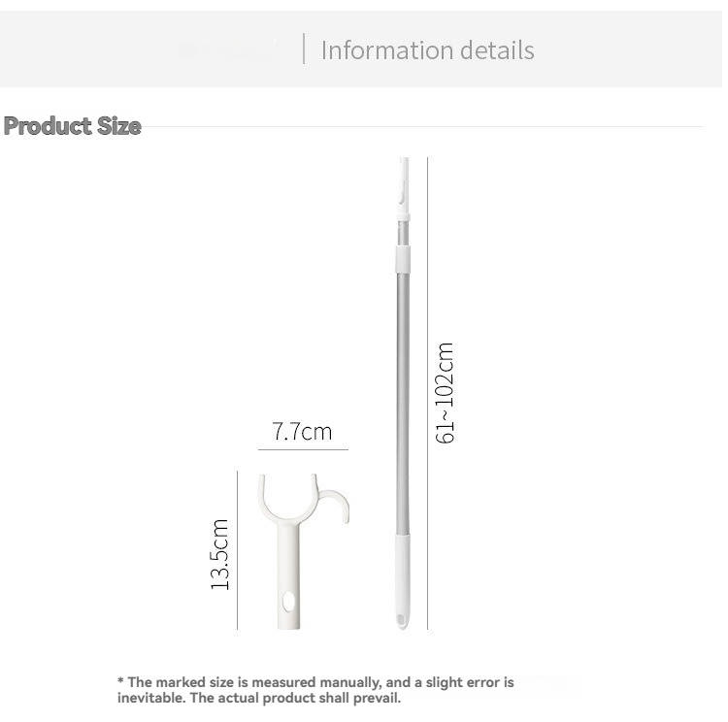The image size is (728, 722).
Task: Click the "Information details" header text
Action: (427, 50)
